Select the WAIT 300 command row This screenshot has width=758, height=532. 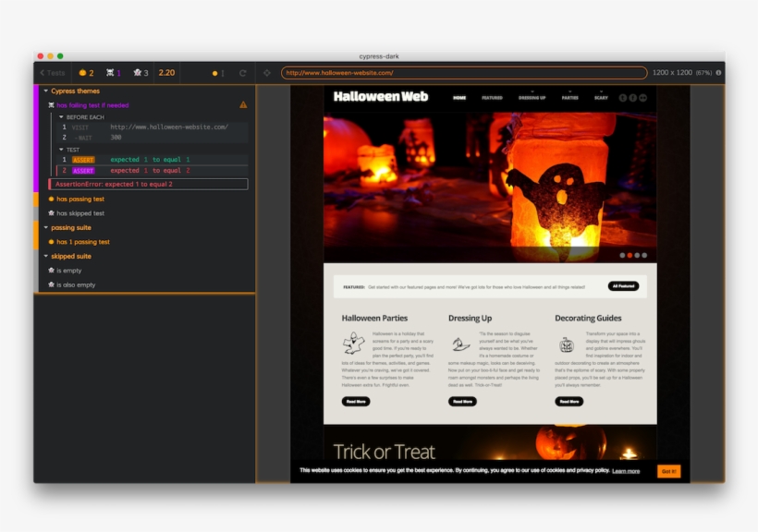[153, 138]
